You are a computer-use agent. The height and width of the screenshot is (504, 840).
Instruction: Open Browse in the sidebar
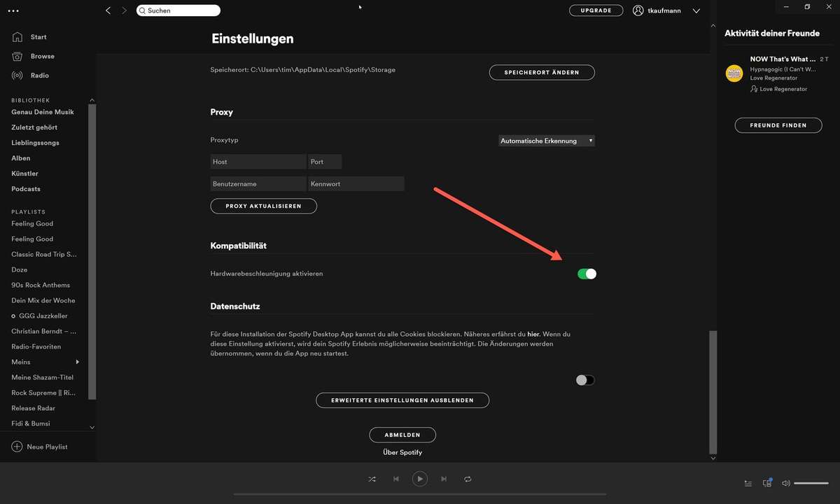coord(43,56)
